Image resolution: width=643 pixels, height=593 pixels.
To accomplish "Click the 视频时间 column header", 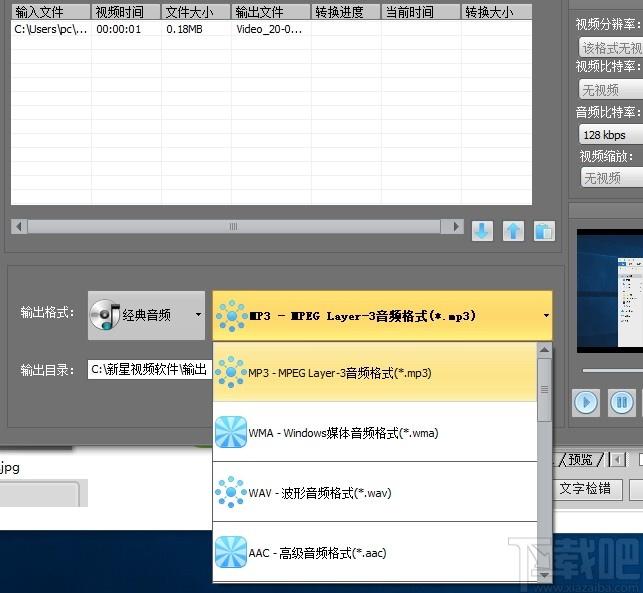I will (x=126, y=12).
